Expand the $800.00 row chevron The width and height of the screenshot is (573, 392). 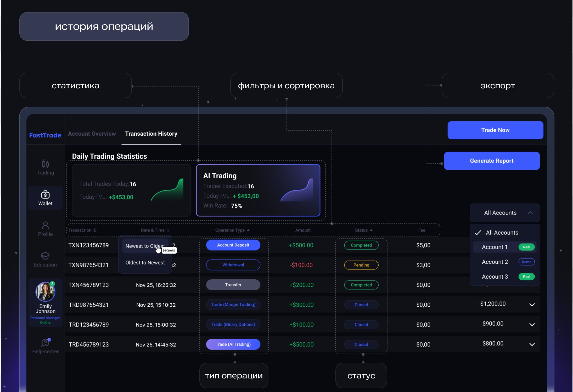pyautogui.click(x=532, y=344)
